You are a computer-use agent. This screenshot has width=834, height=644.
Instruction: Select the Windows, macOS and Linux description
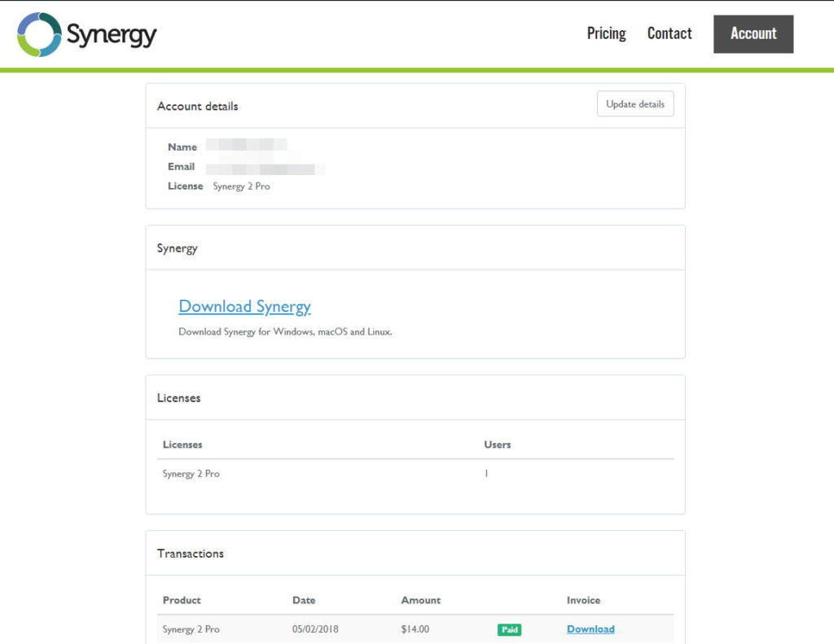pos(285,332)
